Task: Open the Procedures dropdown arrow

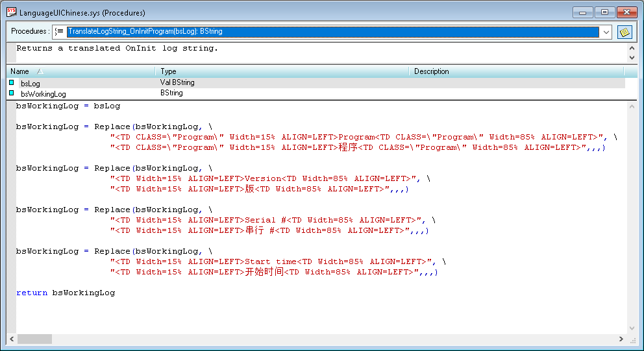Action: click(x=606, y=32)
